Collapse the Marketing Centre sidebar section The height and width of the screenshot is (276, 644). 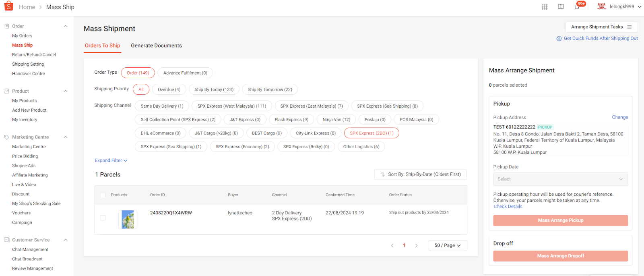tap(66, 137)
